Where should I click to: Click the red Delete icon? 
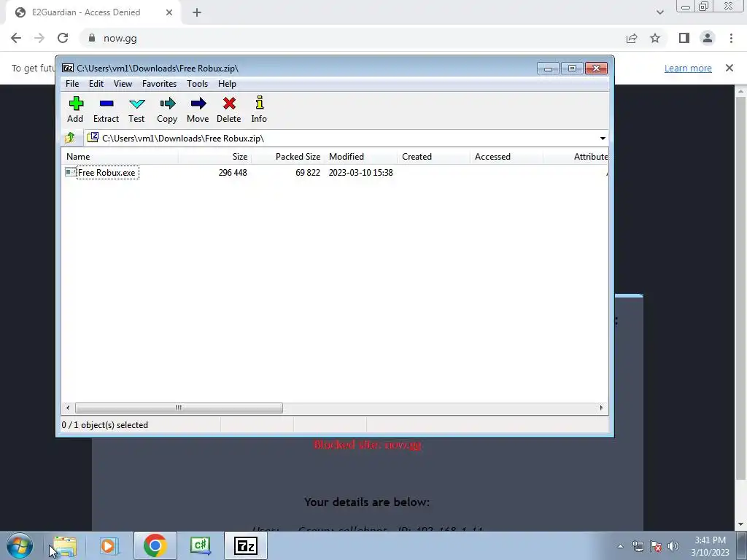pos(228,109)
